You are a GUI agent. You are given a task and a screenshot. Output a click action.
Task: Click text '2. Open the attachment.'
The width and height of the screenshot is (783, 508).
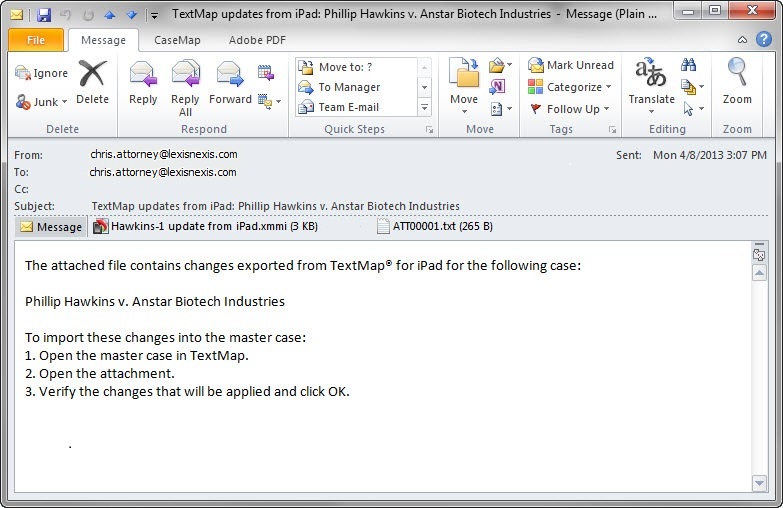(100, 374)
